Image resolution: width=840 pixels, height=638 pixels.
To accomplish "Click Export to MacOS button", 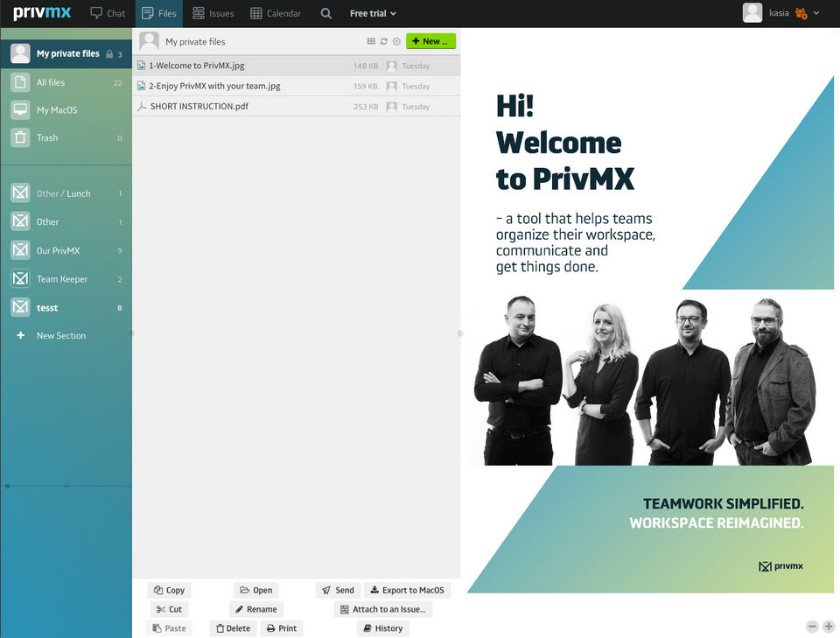I will [x=408, y=590].
